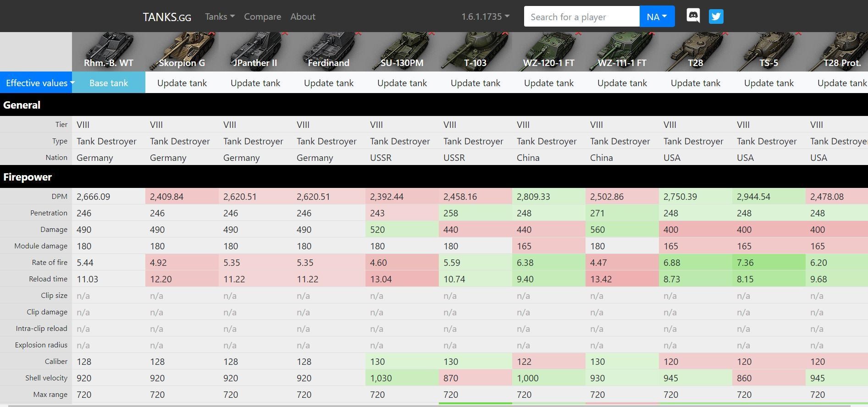868x407 pixels.
Task: Click Update tank under T28
Action: [696, 83]
